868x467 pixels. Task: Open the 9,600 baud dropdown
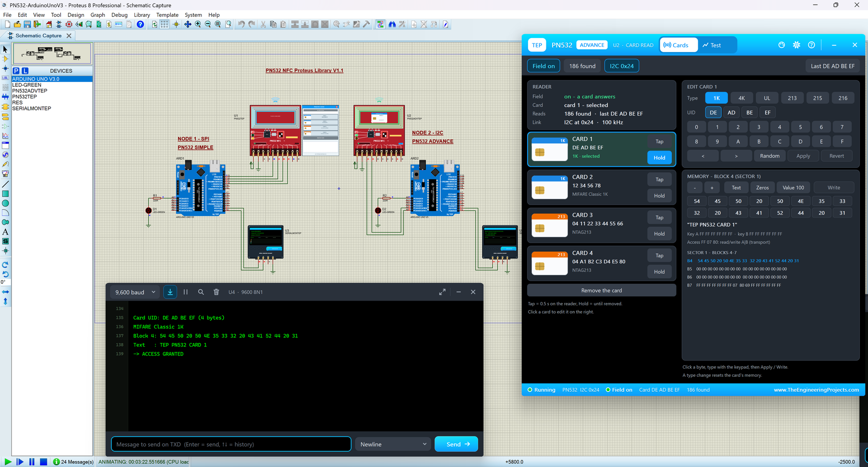pyautogui.click(x=135, y=292)
